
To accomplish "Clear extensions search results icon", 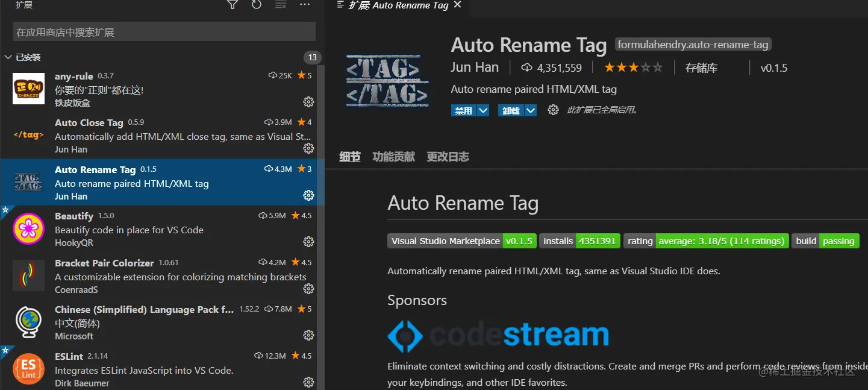I will [x=281, y=5].
